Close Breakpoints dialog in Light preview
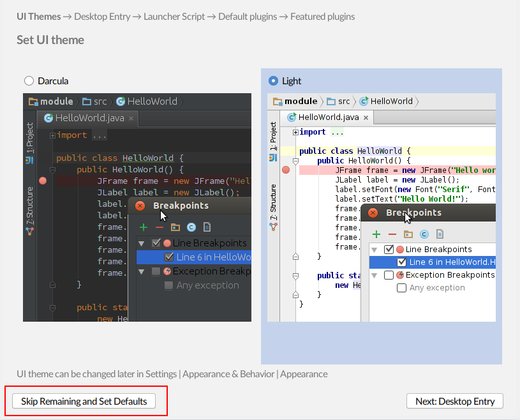This screenshot has height=420, width=520. 373,213
